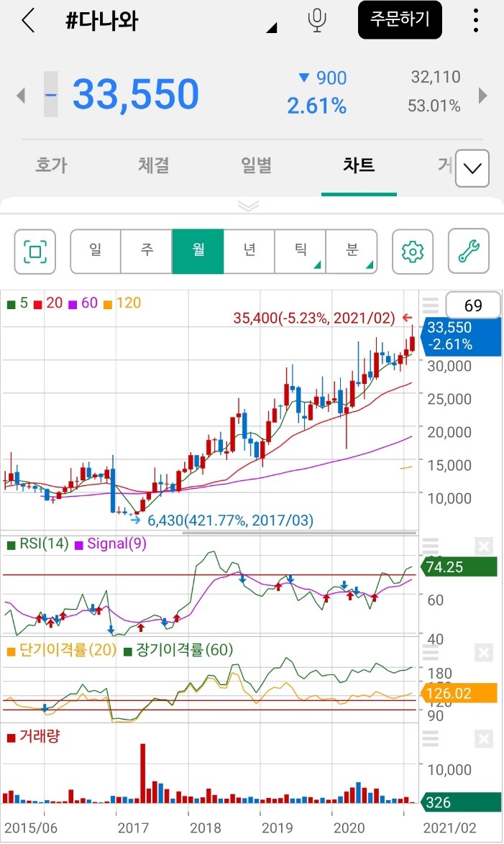Open the 틱 tick period dropdown

[300, 251]
